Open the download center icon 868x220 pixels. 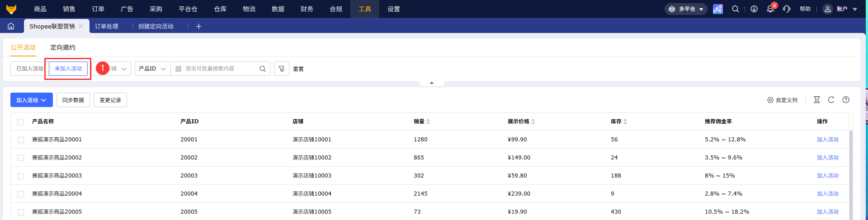tap(754, 9)
